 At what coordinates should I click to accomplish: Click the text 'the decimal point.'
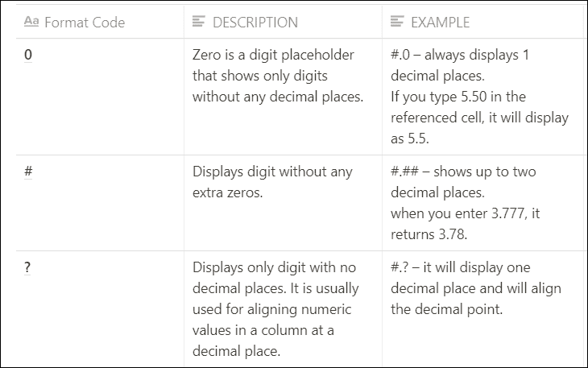pos(446,309)
